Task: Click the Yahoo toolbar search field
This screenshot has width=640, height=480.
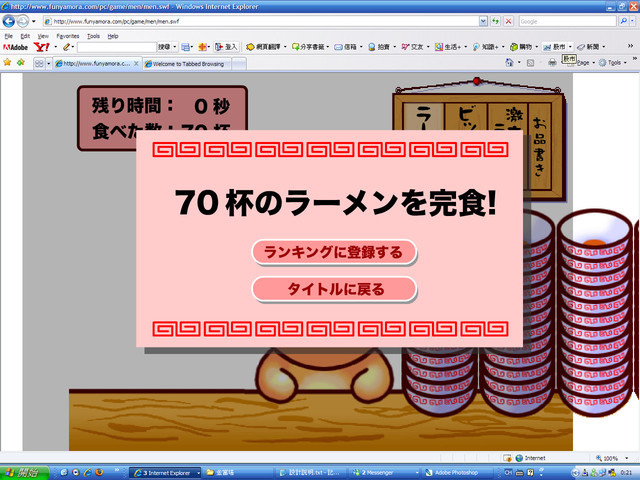Action: click(x=117, y=47)
